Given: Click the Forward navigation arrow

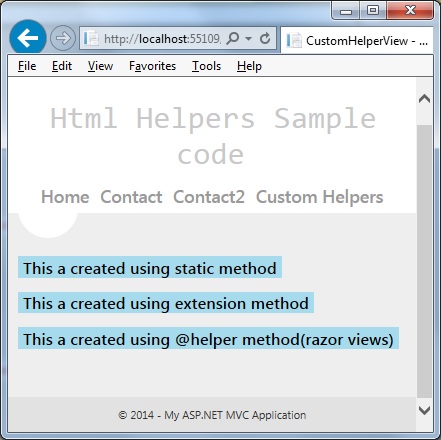Looking at the screenshot, I should coord(63,38).
